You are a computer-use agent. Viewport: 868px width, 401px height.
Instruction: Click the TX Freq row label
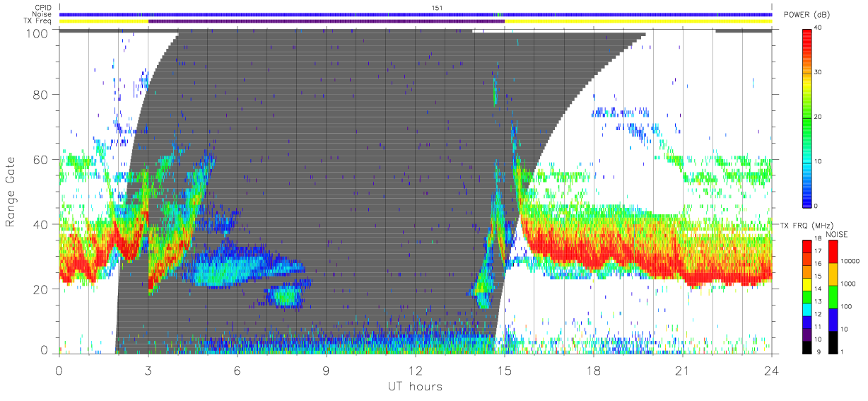click(x=39, y=21)
